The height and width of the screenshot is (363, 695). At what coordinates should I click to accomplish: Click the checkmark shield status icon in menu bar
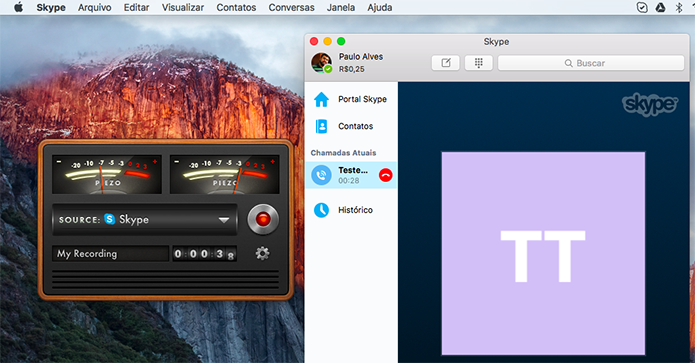coord(642,8)
